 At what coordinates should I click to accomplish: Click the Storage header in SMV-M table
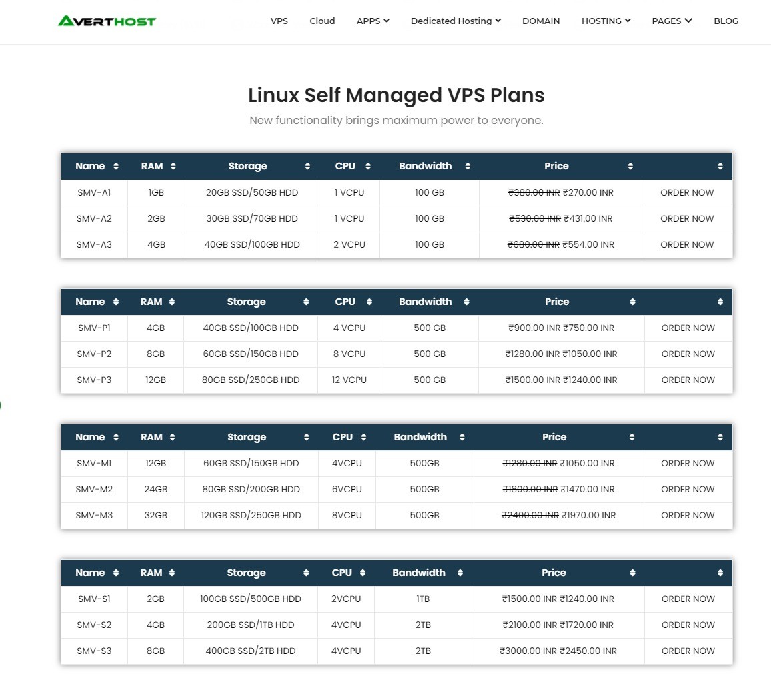click(247, 437)
